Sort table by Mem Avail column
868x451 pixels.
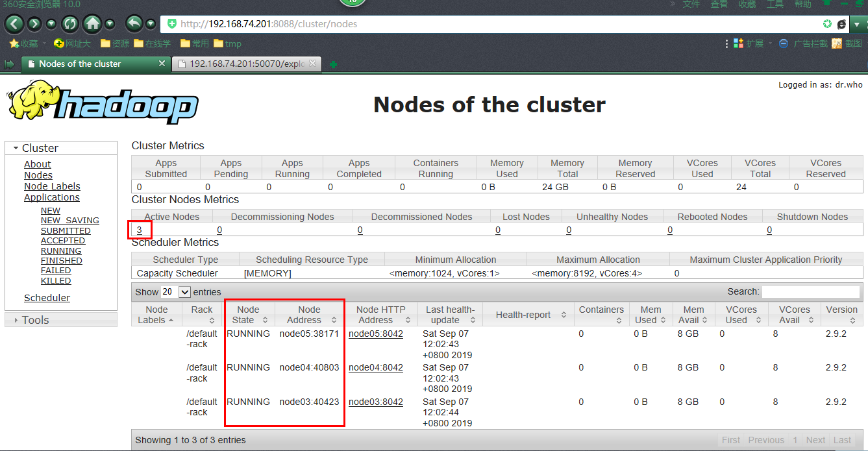pyautogui.click(x=693, y=315)
